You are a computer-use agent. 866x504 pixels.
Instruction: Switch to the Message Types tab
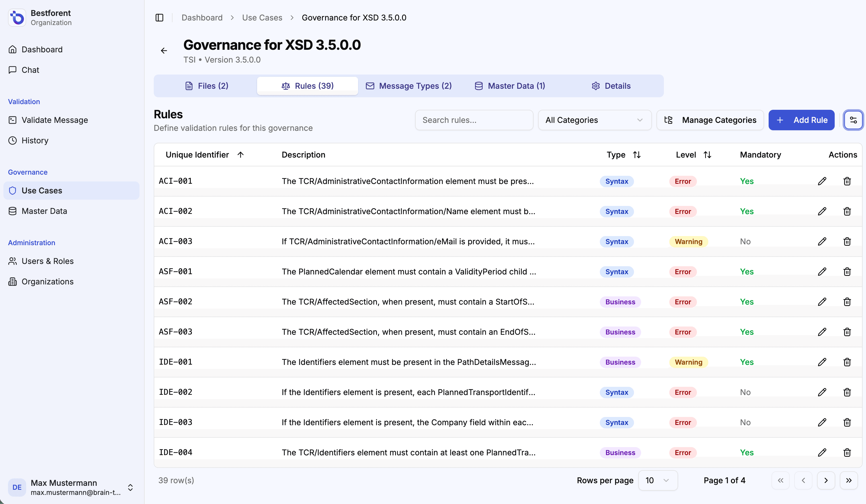409,86
